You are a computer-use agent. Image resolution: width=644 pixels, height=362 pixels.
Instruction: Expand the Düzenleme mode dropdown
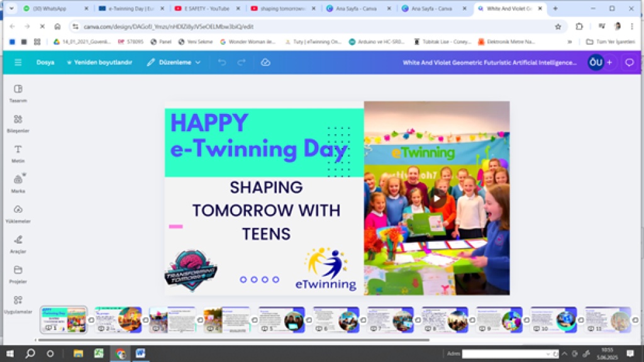click(x=174, y=62)
